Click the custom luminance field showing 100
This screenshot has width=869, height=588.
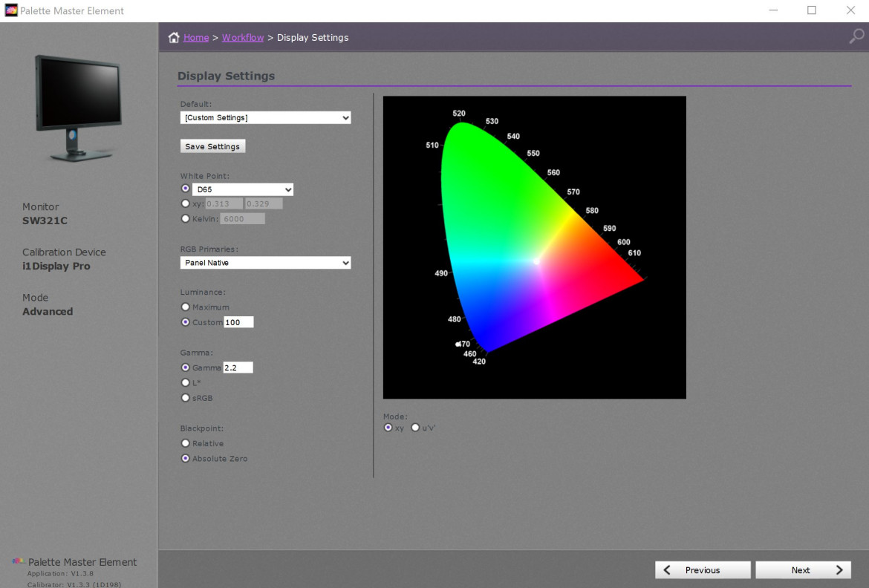click(238, 322)
